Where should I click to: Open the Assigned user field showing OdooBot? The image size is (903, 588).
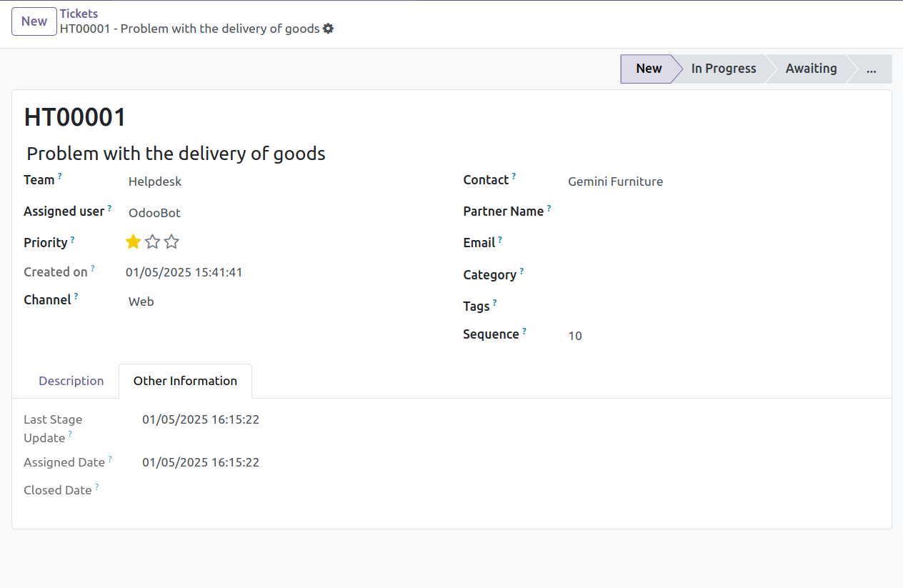point(286,213)
